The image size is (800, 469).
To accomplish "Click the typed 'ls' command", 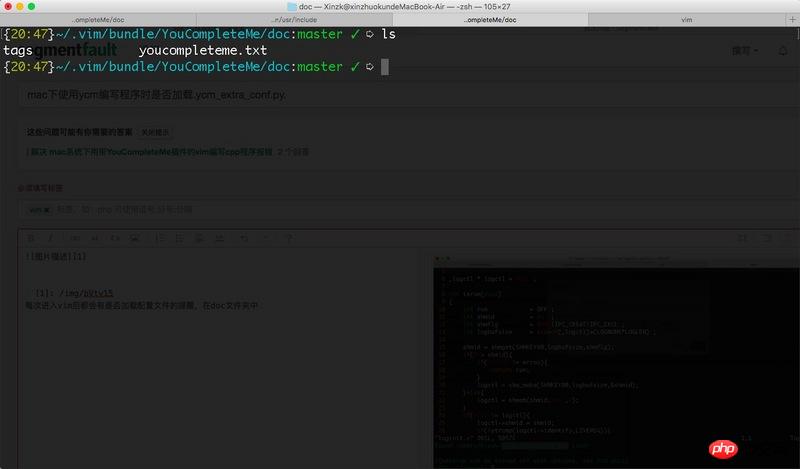I will (x=388, y=34).
